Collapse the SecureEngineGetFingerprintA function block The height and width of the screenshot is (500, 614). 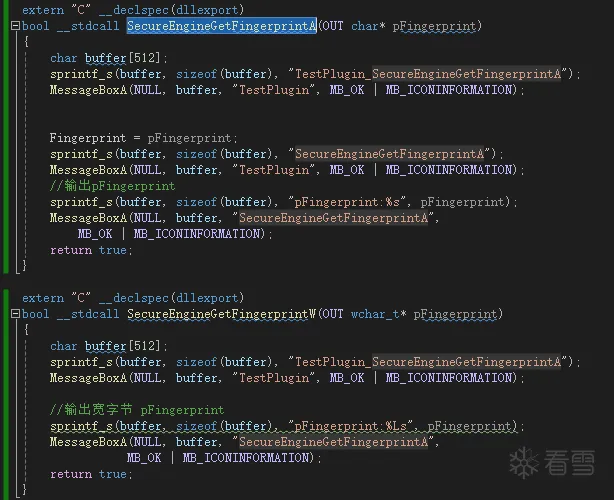click(x=15, y=26)
